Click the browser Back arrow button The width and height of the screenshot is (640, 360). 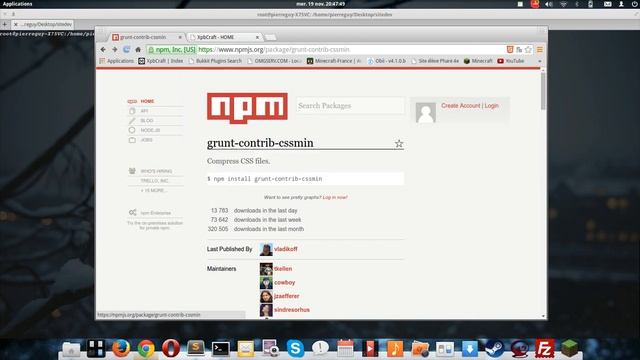coord(103,49)
